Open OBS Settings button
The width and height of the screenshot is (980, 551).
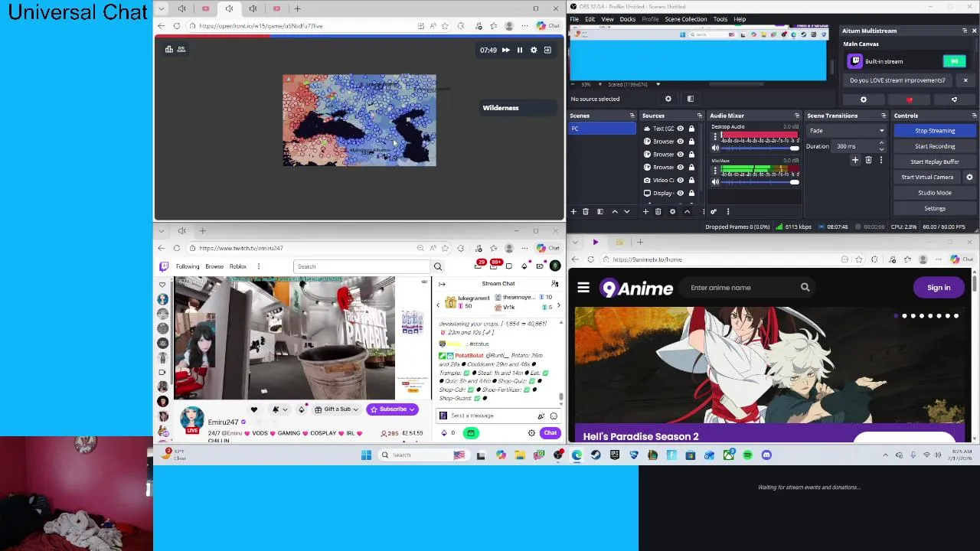click(x=935, y=208)
